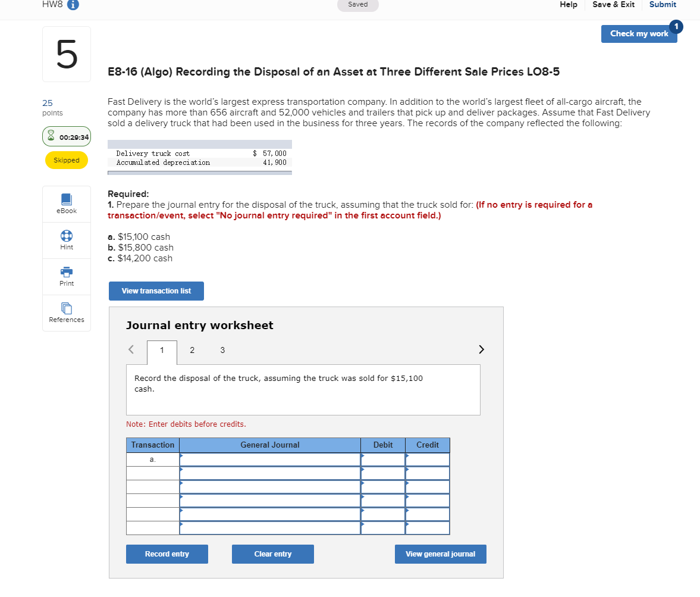700x597 pixels.
Task: Open the View transaction list
Action: [156, 291]
